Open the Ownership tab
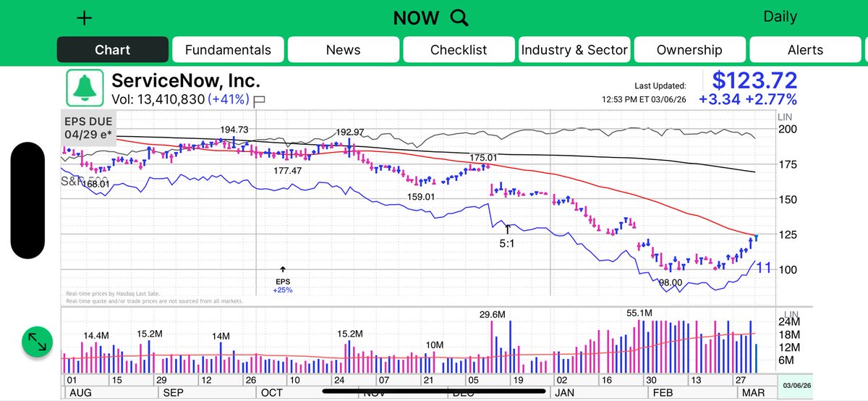This screenshot has width=868, height=401. (x=689, y=50)
